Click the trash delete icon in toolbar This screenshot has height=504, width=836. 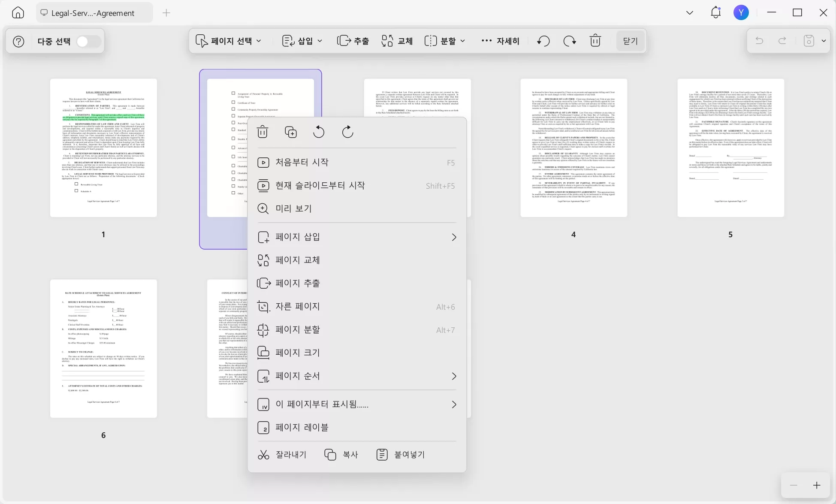595,40
